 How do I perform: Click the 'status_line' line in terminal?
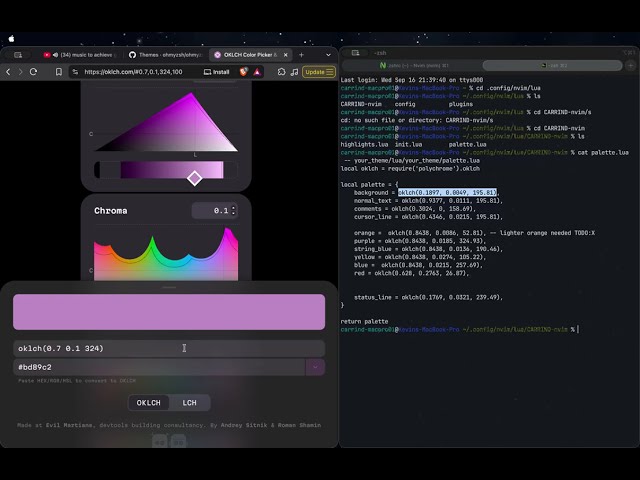coord(428,298)
